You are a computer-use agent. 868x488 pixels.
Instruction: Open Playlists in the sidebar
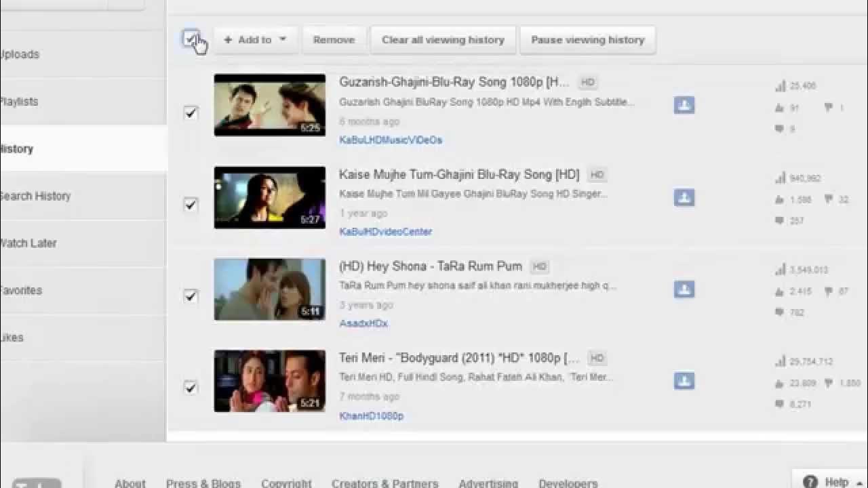tap(83, 102)
